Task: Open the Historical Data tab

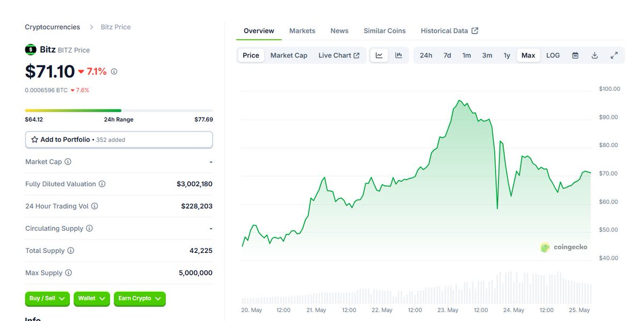Action: pyautogui.click(x=449, y=31)
